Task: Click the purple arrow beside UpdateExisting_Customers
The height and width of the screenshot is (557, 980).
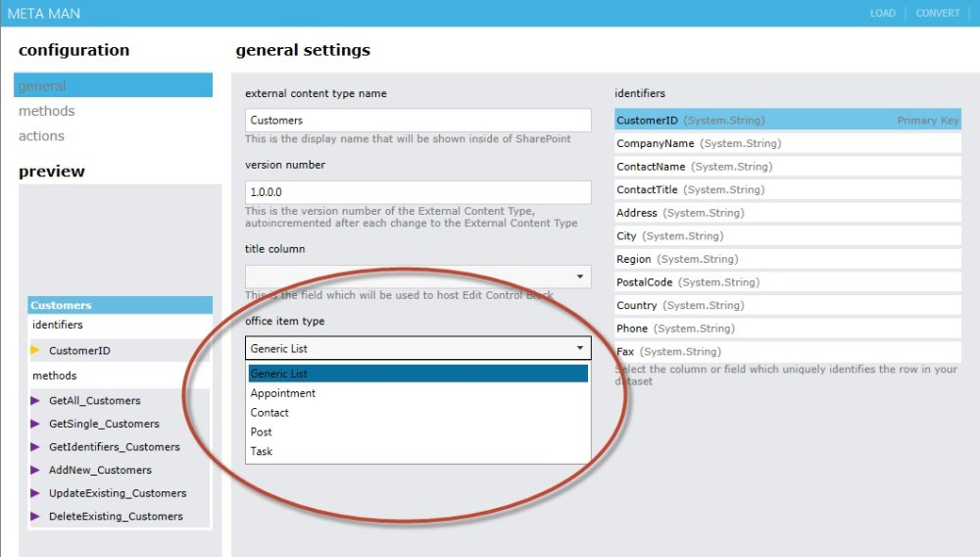Action: (x=35, y=493)
